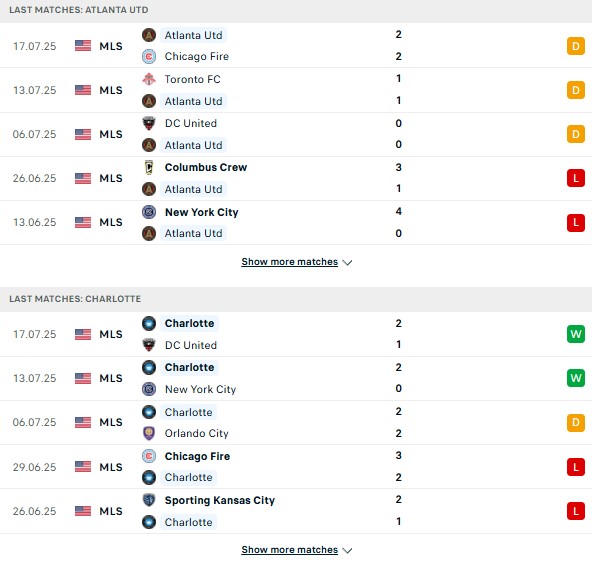Click the USA flag on 17.07.25 Atlanta match
Viewport: 592px width, 567px height.
(83, 46)
